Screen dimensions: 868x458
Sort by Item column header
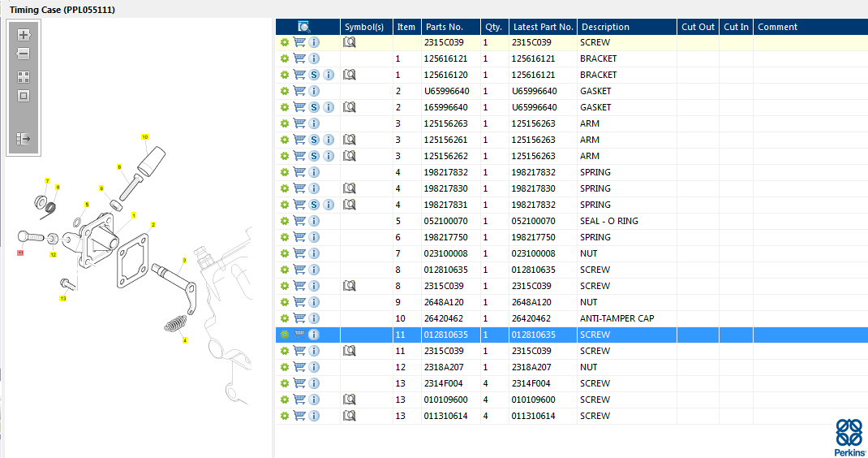click(406, 27)
